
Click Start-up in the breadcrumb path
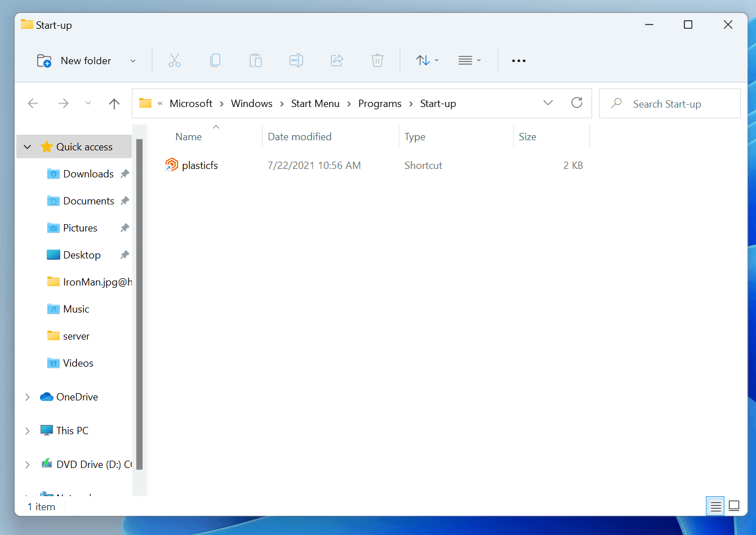[438, 104]
